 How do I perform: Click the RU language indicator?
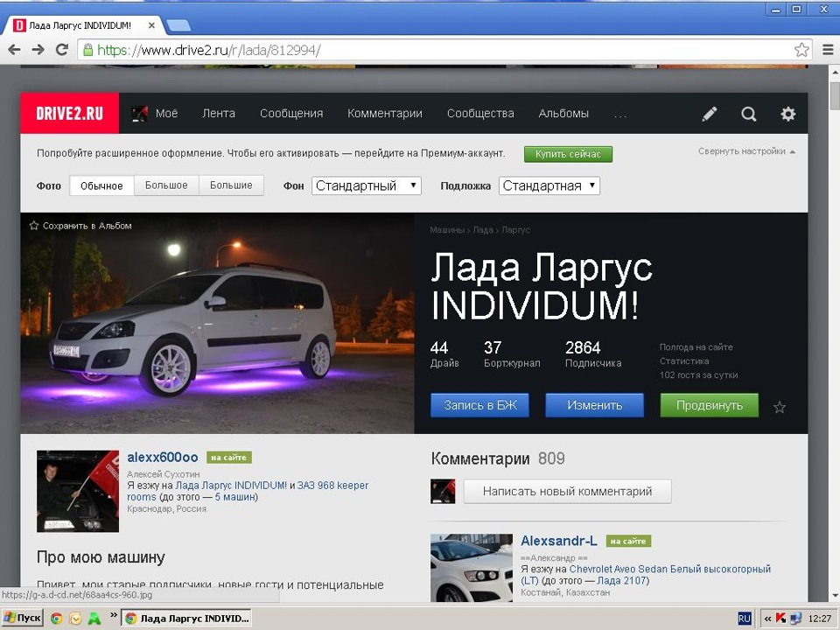744,619
